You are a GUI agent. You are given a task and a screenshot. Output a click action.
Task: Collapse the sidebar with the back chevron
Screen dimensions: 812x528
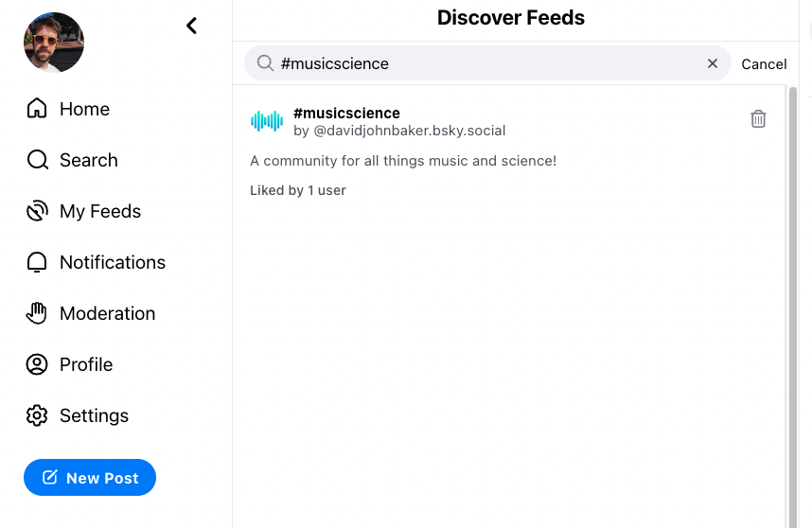191,26
